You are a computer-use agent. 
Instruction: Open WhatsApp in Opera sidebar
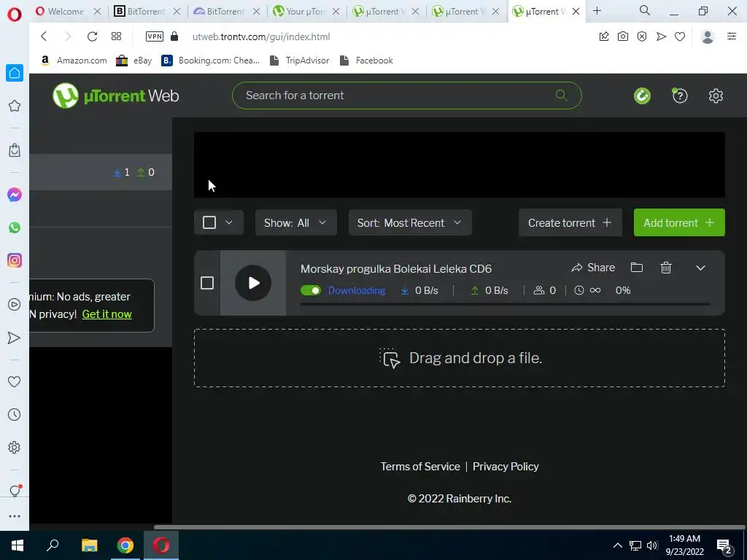click(15, 227)
